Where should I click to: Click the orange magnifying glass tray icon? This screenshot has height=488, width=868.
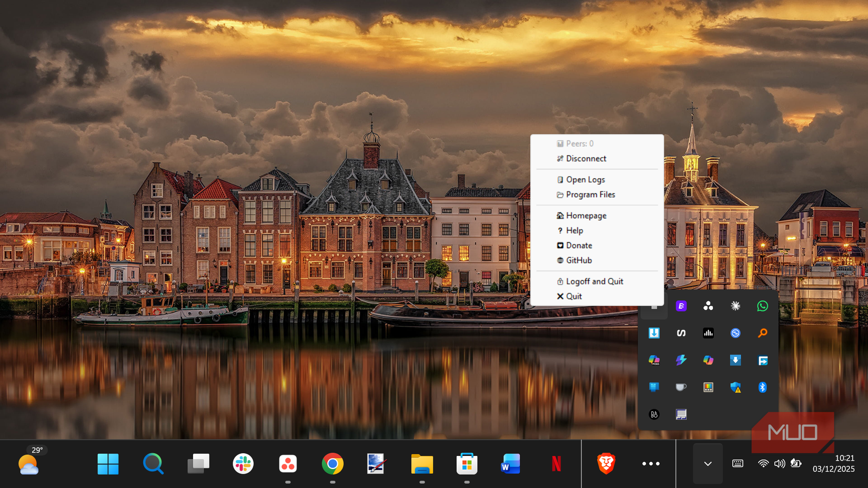point(762,333)
